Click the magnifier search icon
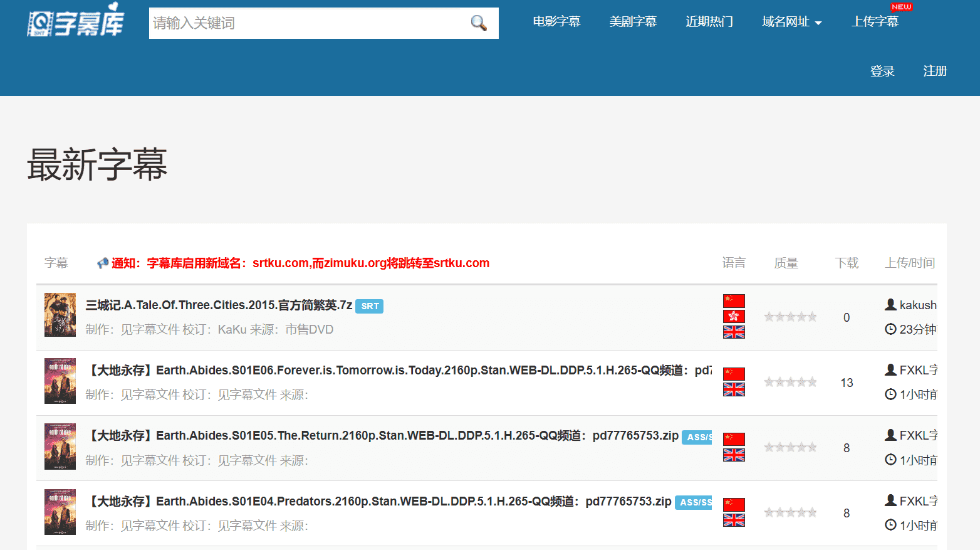980x550 pixels. [x=479, y=23]
